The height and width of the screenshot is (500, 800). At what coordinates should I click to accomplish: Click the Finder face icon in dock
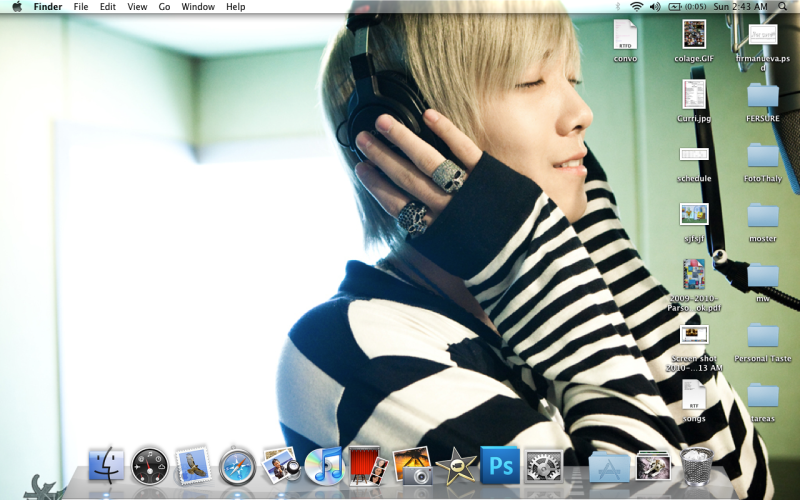coord(106,465)
